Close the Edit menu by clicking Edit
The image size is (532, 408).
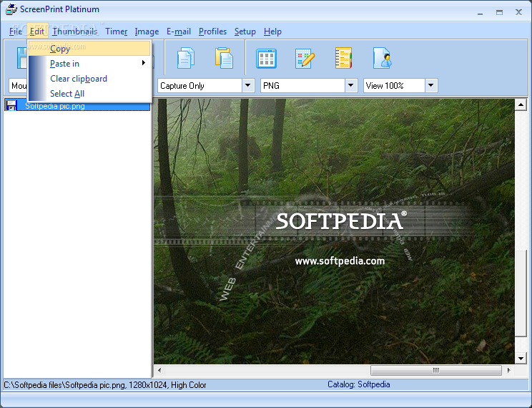(x=37, y=31)
